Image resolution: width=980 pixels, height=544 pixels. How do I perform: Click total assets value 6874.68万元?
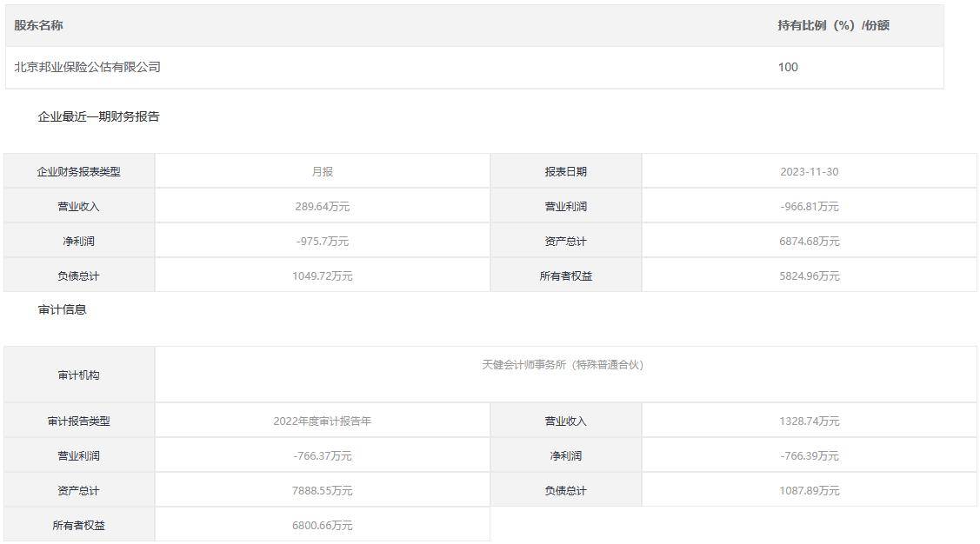[809, 241]
